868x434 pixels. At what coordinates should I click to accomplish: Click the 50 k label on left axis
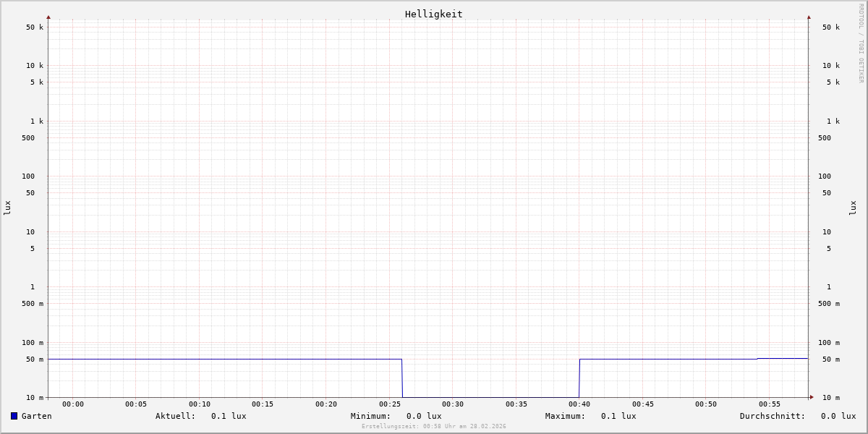pos(35,27)
